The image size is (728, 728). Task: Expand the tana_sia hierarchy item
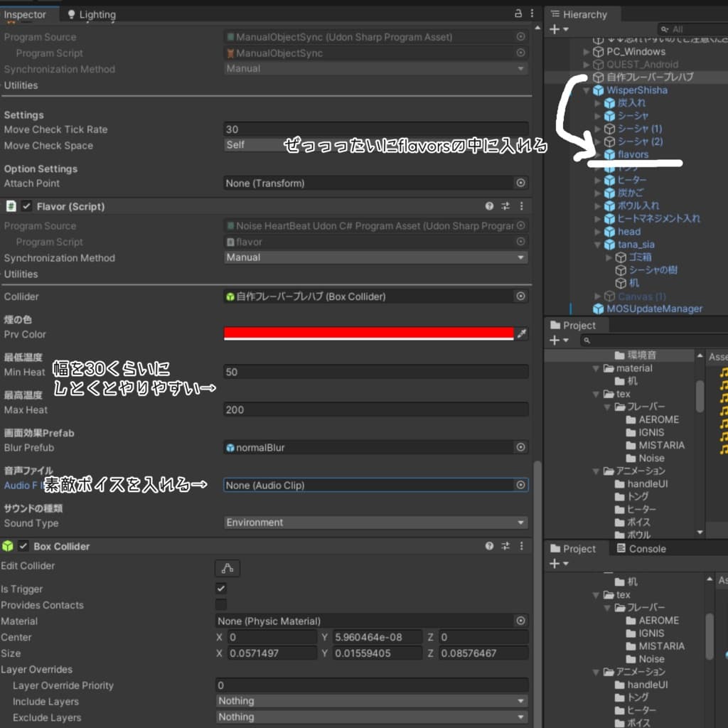pyautogui.click(x=597, y=245)
